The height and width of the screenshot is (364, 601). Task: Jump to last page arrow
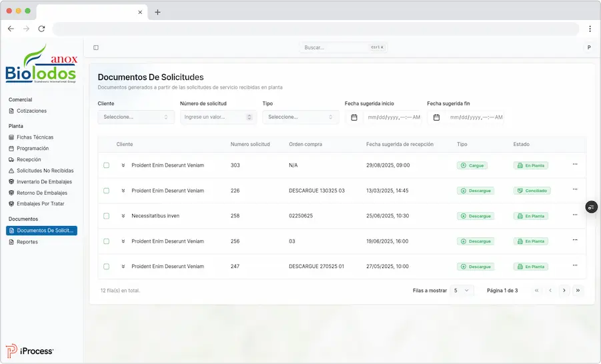tap(578, 291)
